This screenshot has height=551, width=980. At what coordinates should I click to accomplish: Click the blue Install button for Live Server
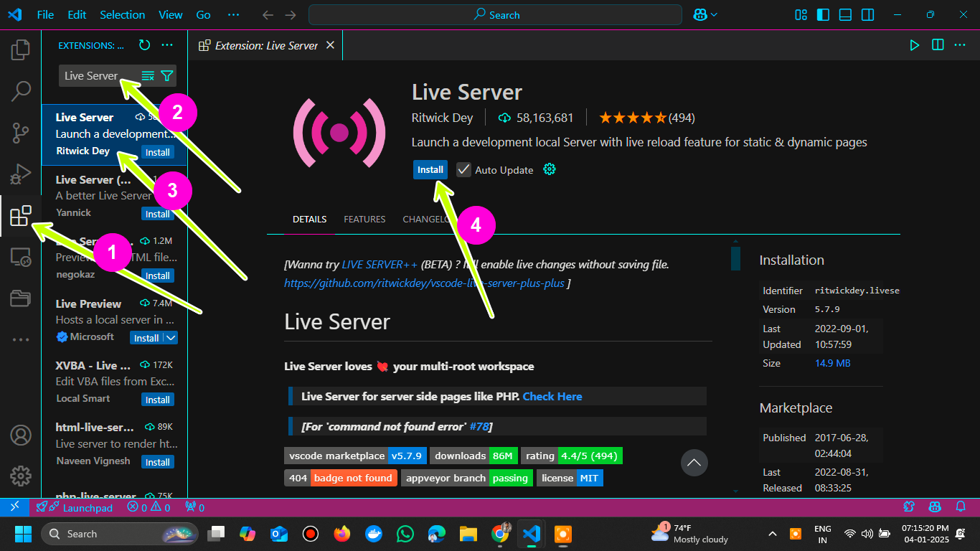[430, 170]
